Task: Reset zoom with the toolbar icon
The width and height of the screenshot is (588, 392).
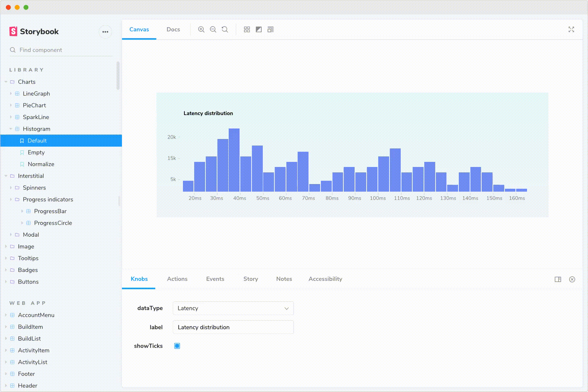Action: pyautogui.click(x=225, y=29)
